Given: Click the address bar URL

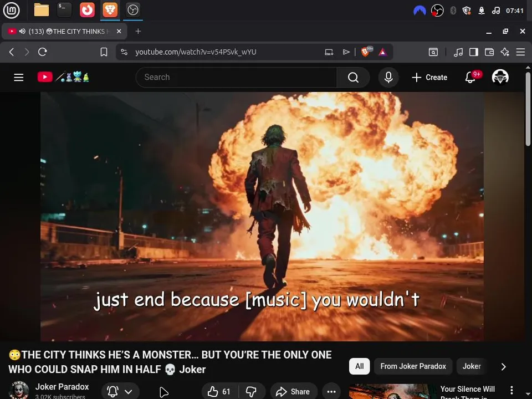Looking at the screenshot, I should [196, 52].
